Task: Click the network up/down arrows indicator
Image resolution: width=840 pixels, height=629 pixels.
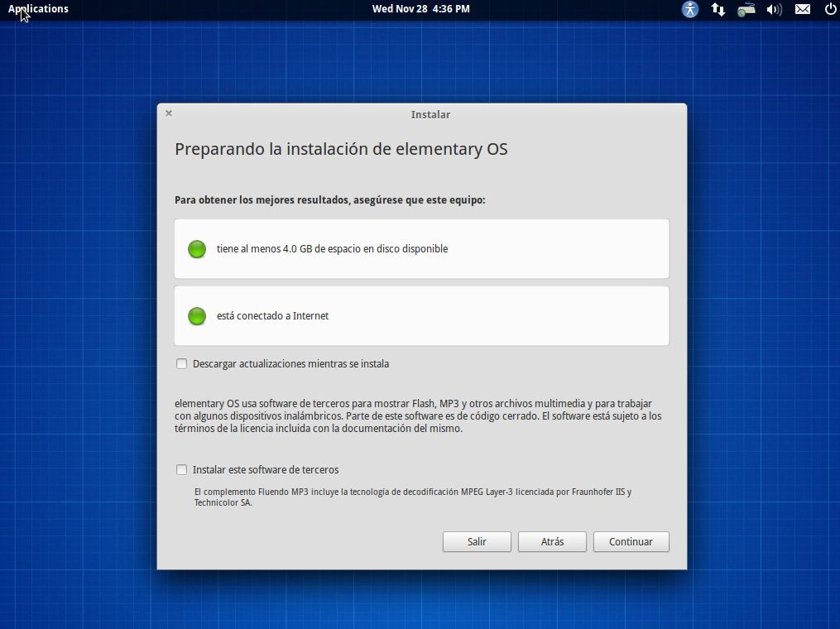Action: pos(718,9)
